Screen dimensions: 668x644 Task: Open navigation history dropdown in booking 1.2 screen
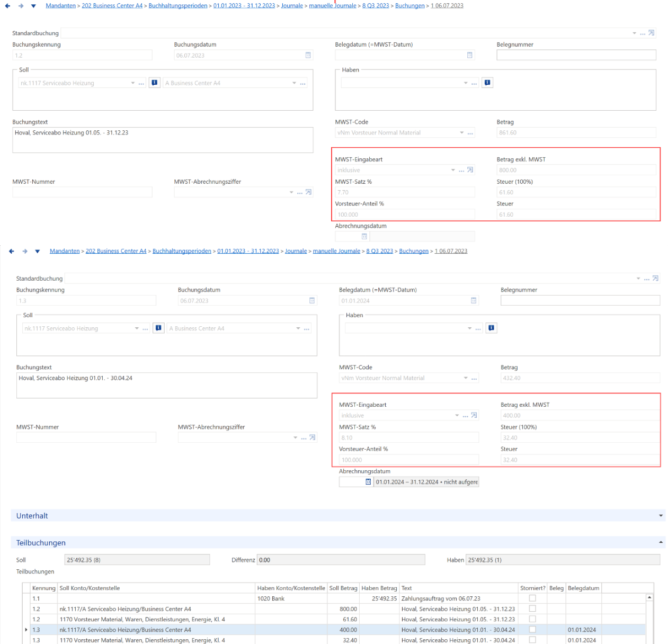pos(33,6)
